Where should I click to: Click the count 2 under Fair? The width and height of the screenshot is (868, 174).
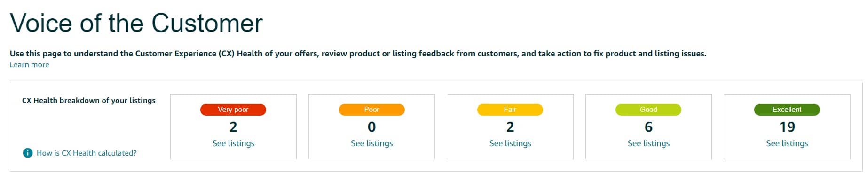coord(510,127)
